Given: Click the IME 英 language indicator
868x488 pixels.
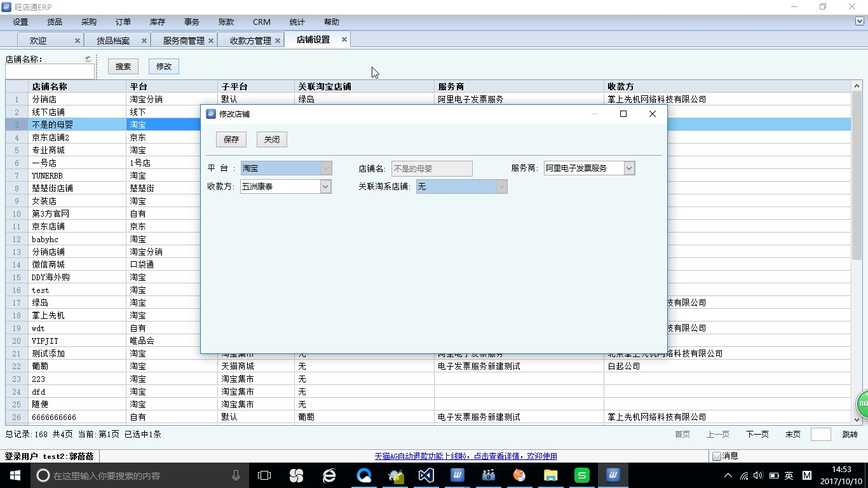Looking at the screenshot, I should click(x=789, y=475).
